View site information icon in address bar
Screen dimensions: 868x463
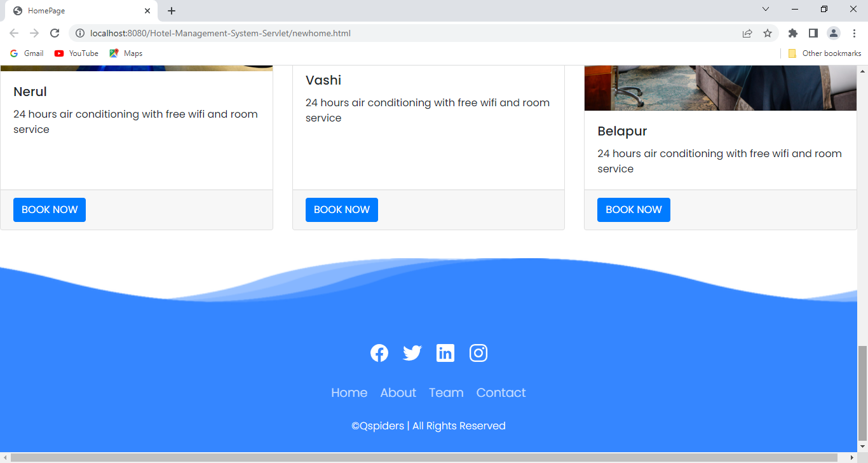point(80,33)
